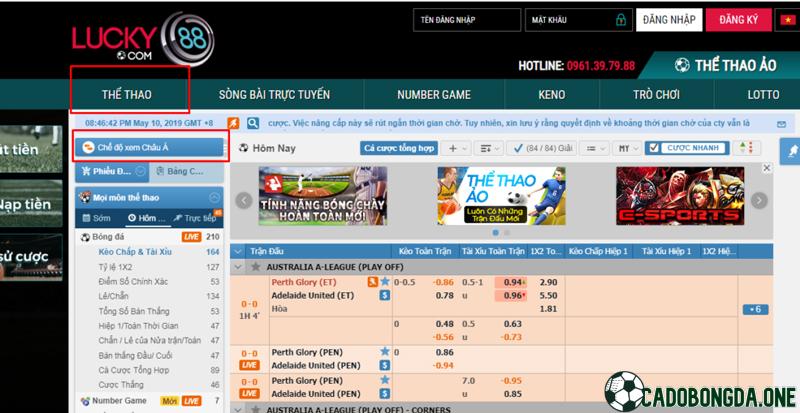Favorite the Australia A-League (Play Off) league star
Viewport: 800px width, 413px height.
click(256, 267)
